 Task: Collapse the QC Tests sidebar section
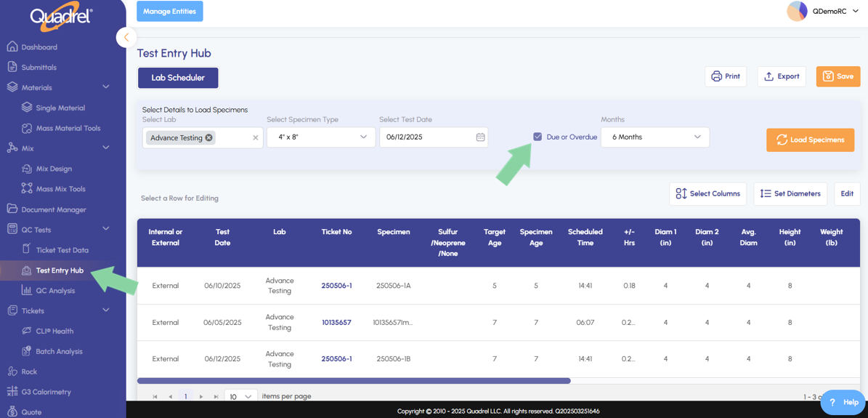click(x=106, y=229)
